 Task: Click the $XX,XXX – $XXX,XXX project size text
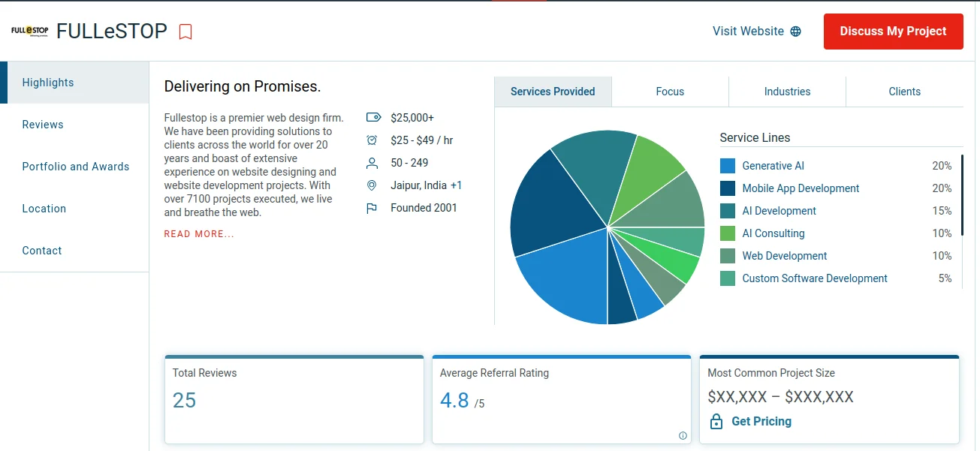click(781, 397)
